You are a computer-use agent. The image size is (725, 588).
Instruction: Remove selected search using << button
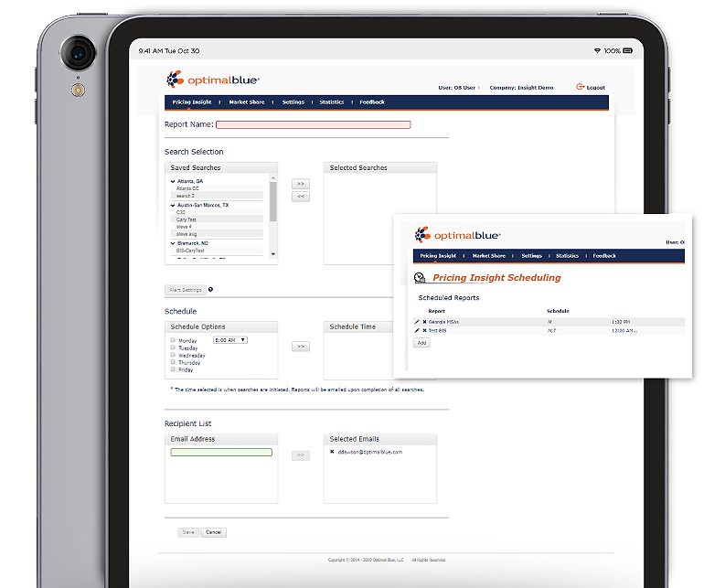(301, 197)
